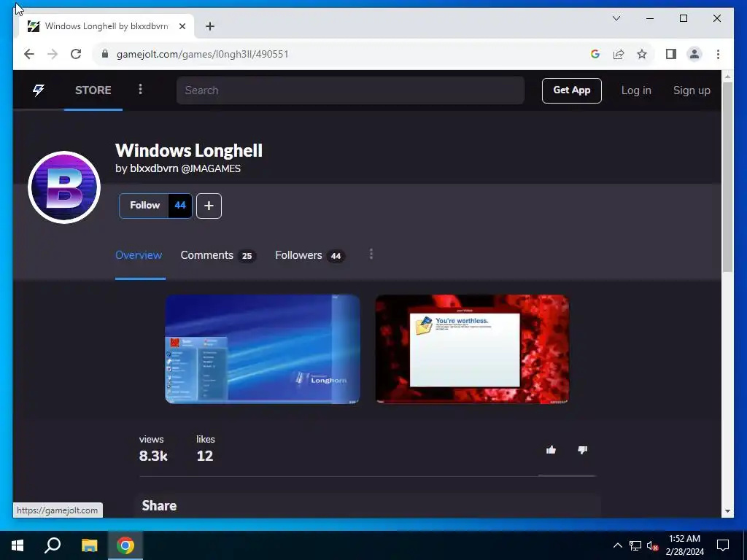Bookmark this page with the star
Screen dimensions: 747x560
642,54
